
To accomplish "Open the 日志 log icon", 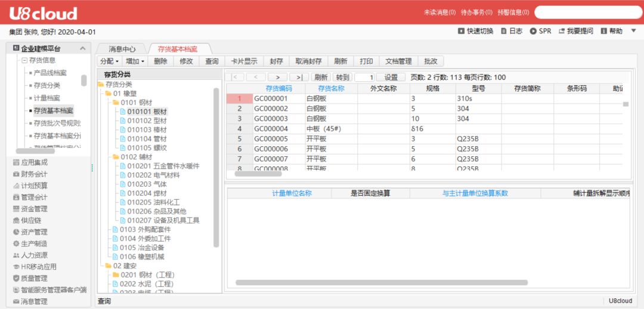I will coord(504,31).
